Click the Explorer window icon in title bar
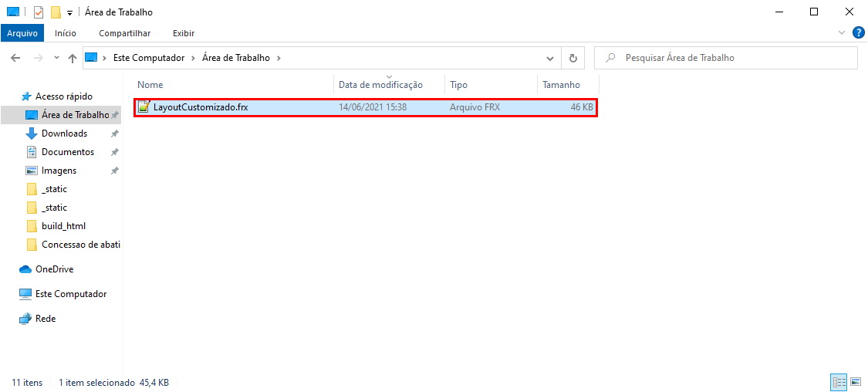Image resolution: width=868 pixels, height=392 pixels. coord(13,12)
